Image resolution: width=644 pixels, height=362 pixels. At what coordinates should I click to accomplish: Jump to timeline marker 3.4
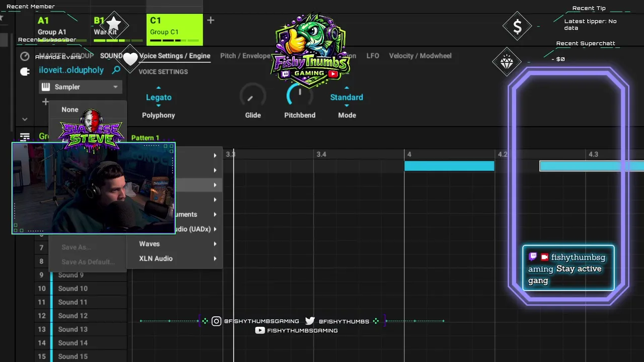click(321, 154)
